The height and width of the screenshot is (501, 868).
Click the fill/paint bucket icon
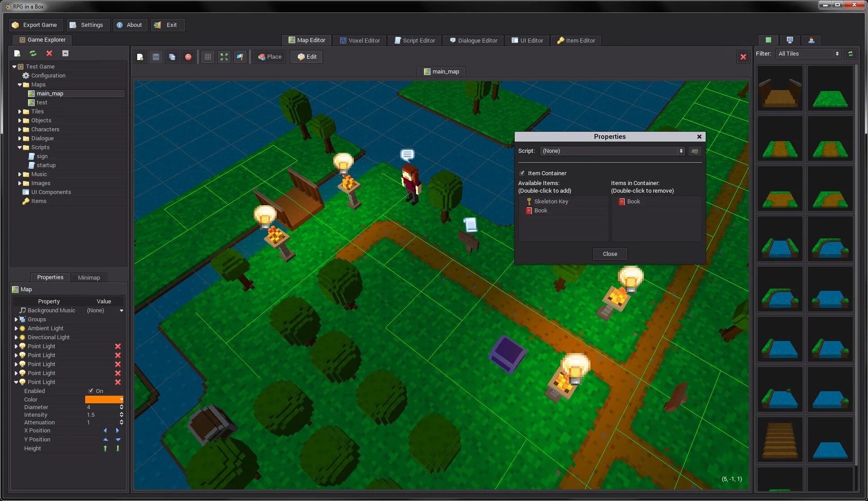click(x=240, y=56)
